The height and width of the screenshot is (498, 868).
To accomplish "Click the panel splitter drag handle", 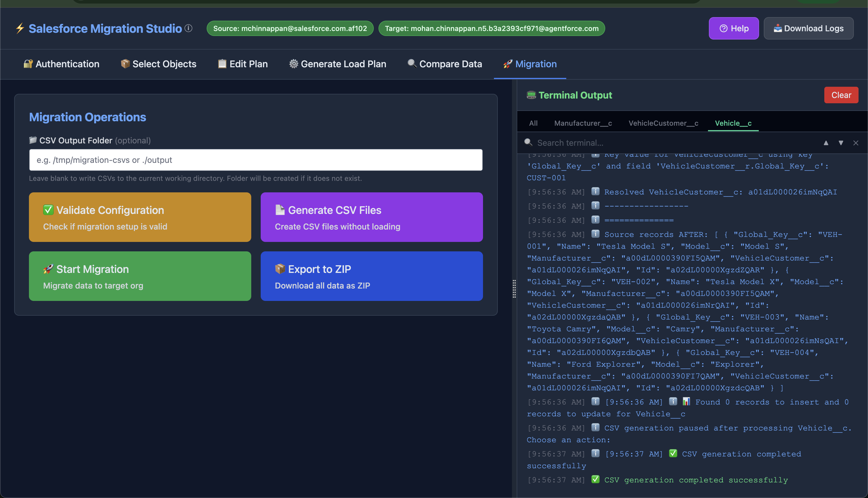I will (514, 289).
